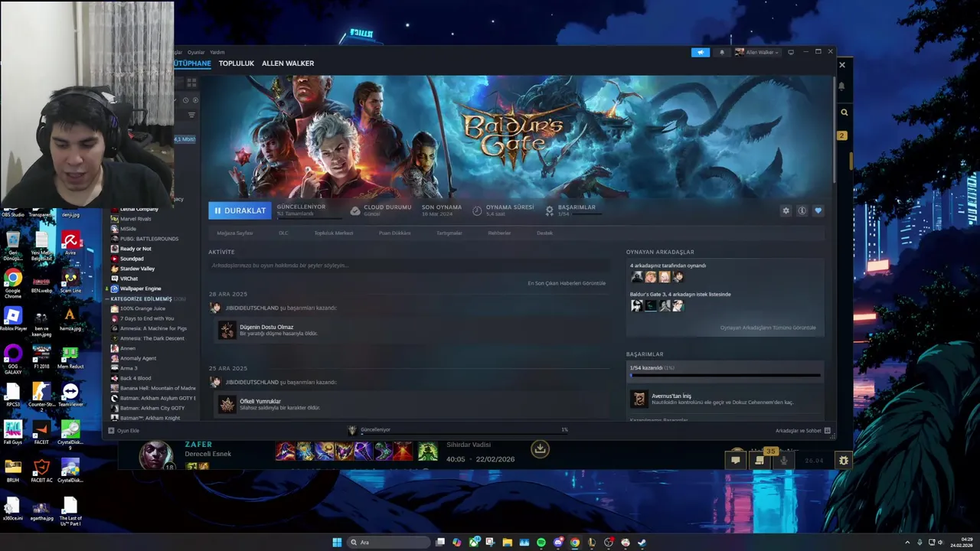Viewport: 980px width, 551px height.
Task: Show hidden system tray icons chevron
Action: pos(906,543)
